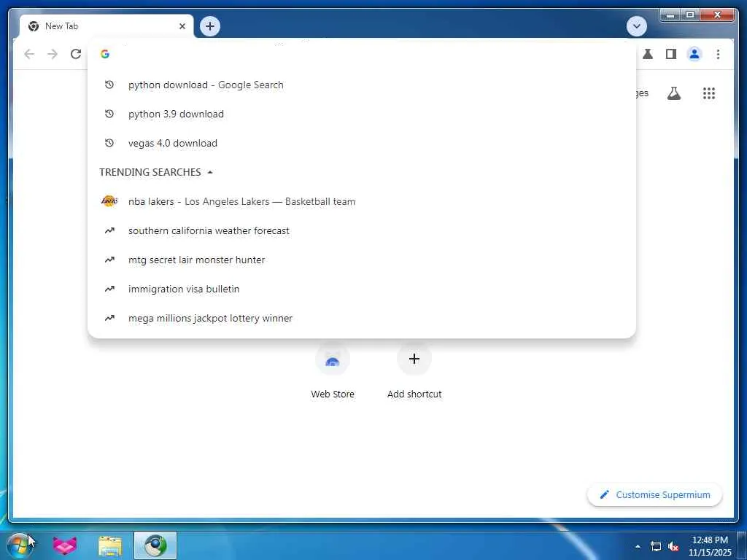Open the profile avatar menu

[x=694, y=54]
